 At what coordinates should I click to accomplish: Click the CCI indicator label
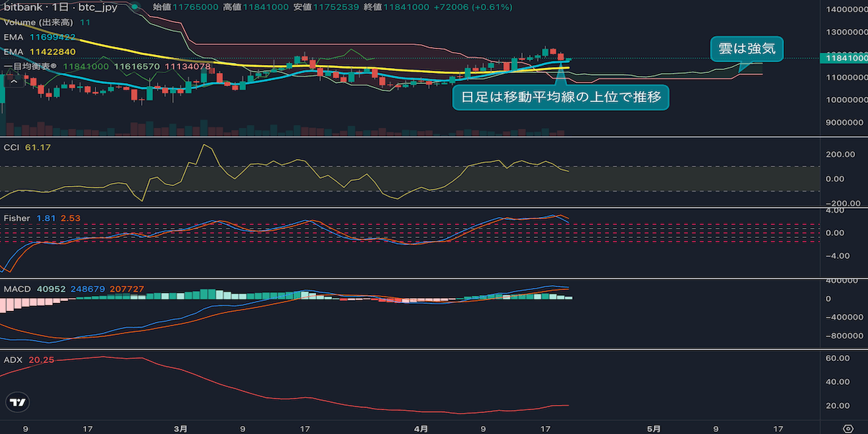click(12, 148)
